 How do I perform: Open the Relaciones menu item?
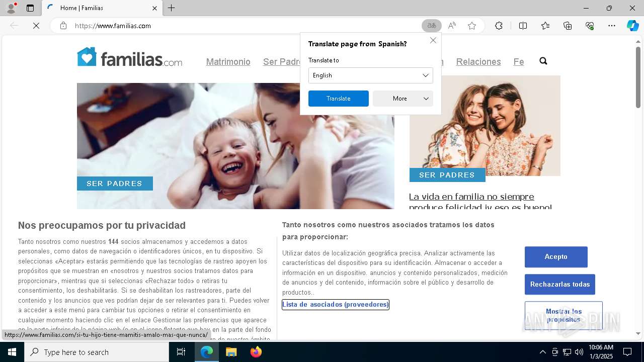(x=478, y=62)
